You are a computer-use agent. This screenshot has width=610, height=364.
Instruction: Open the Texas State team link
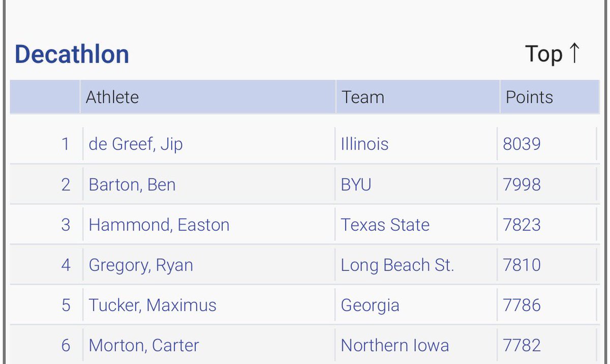pyautogui.click(x=385, y=225)
